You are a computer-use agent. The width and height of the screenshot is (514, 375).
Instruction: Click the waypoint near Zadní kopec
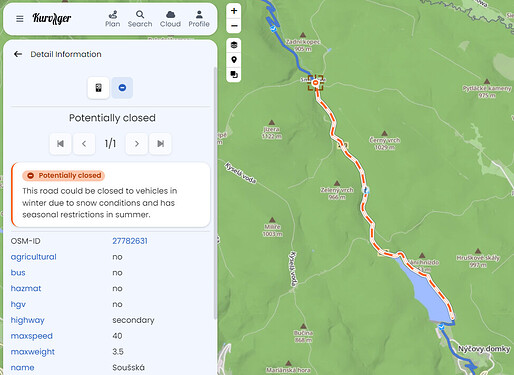pos(273,29)
